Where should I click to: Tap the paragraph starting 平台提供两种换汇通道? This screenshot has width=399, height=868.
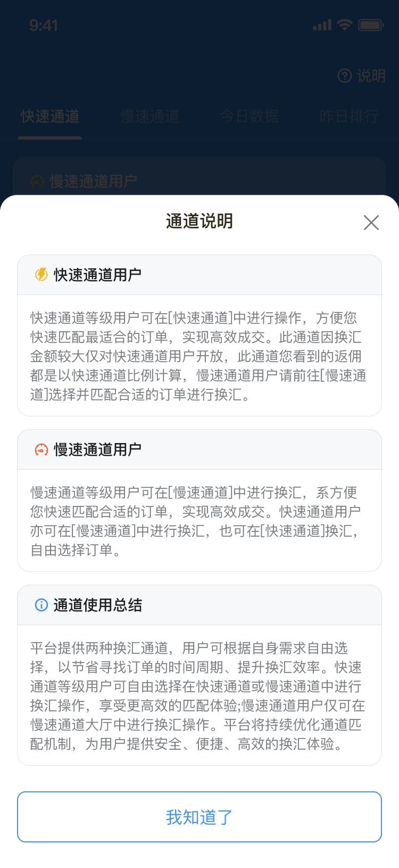197,695
